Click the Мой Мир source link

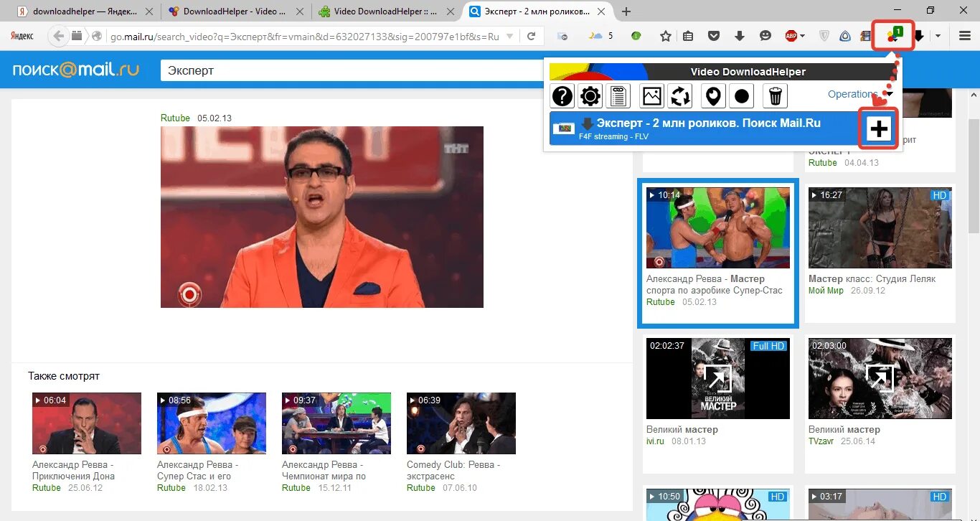click(826, 291)
